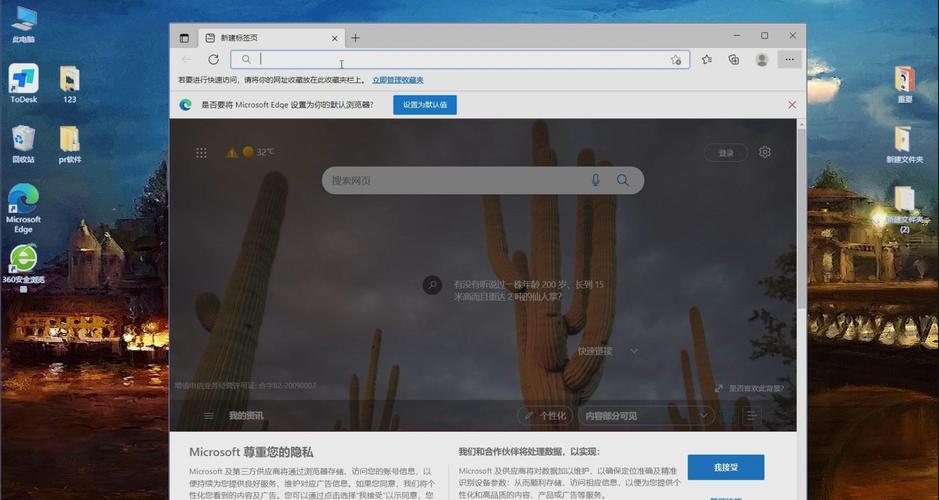Reload the page with refresh icon
The image size is (939, 500).
coord(213,59)
